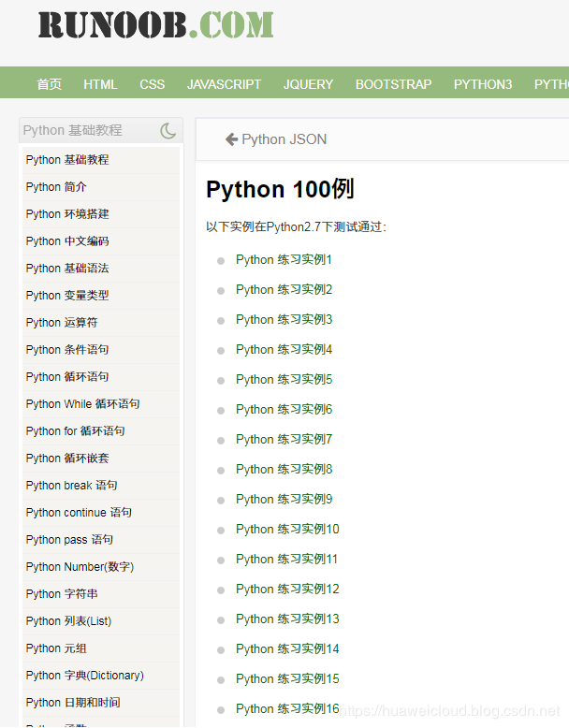This screenshot has height=728, width=569.
Task: Open Python 练习实例9 link
Action: tap(284, 499)
